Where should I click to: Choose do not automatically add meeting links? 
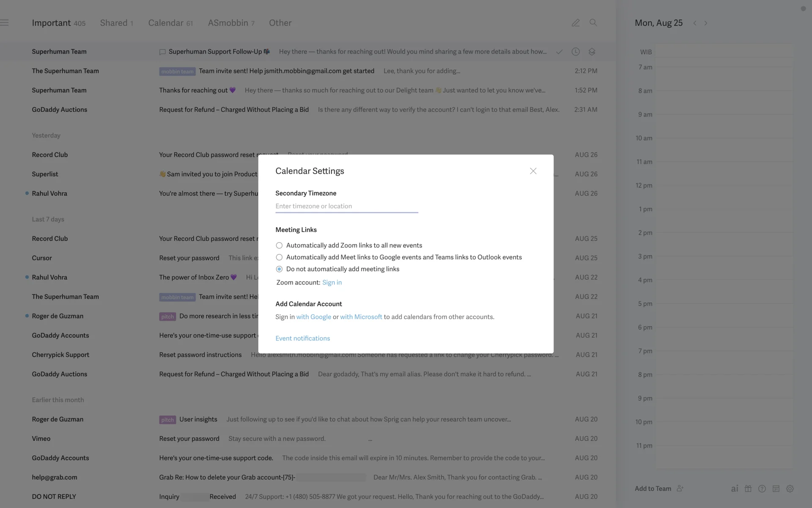279,269
